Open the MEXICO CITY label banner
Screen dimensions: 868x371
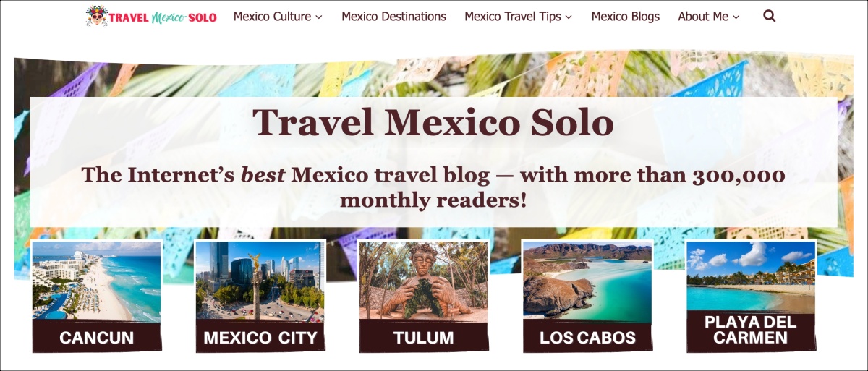260,337
